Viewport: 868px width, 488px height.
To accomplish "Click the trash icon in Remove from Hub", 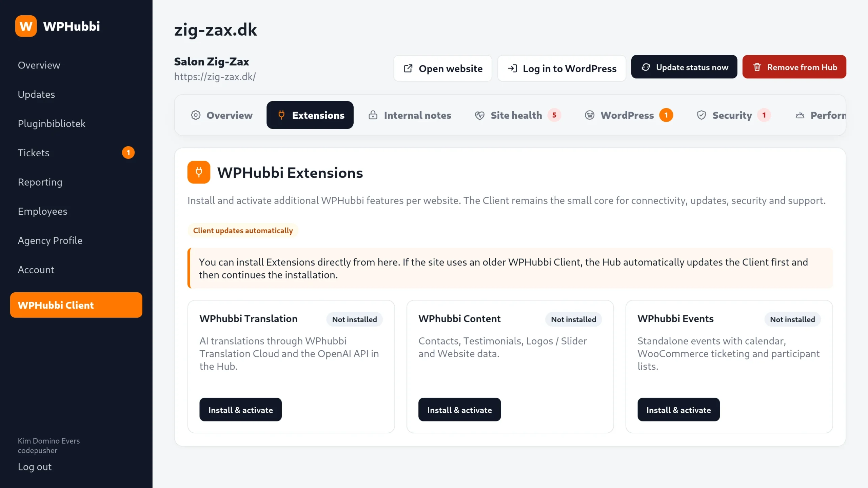I will (x=757, y=67).
